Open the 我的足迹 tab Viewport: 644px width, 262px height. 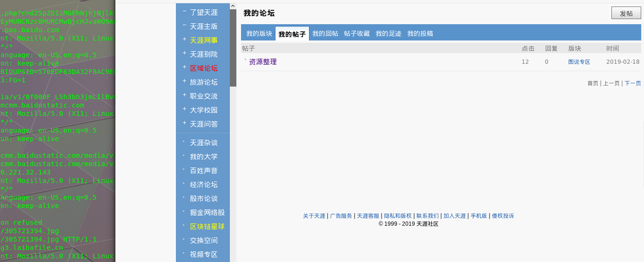pos(389,34)
